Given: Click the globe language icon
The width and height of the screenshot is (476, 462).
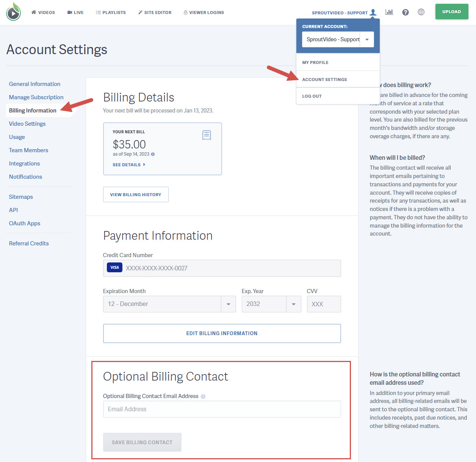Looking at the screenshot, I should (421, 12).
